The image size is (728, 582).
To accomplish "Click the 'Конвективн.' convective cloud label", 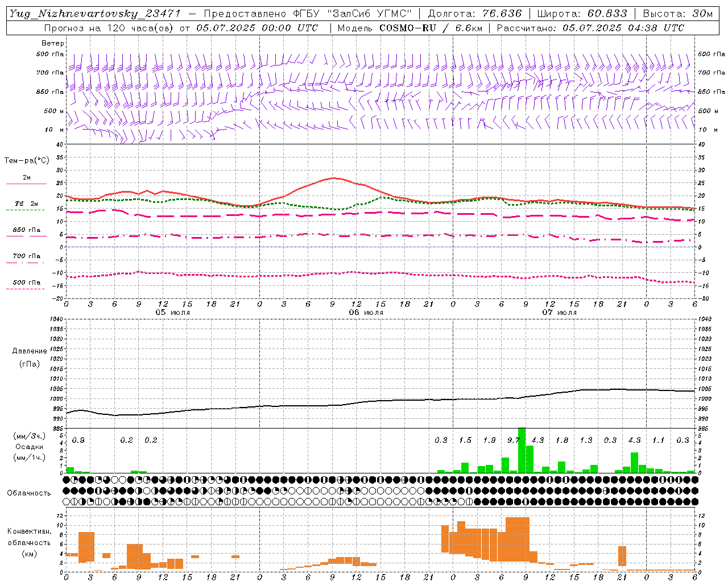I will tap(29, 531).
